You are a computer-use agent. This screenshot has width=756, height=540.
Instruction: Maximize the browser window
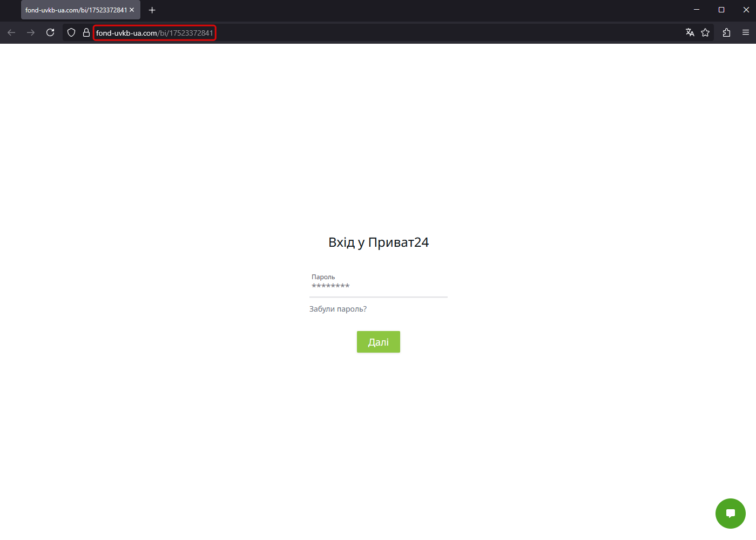[721, 10]
